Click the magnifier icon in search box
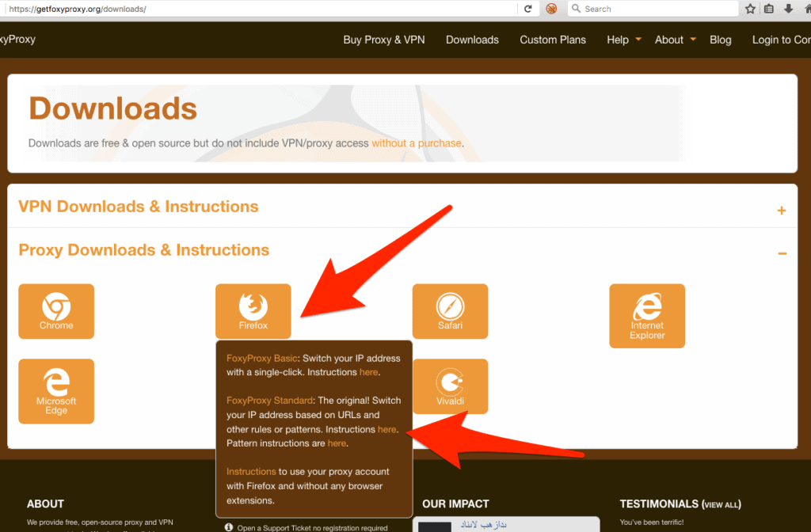 [x=576, y=9]
